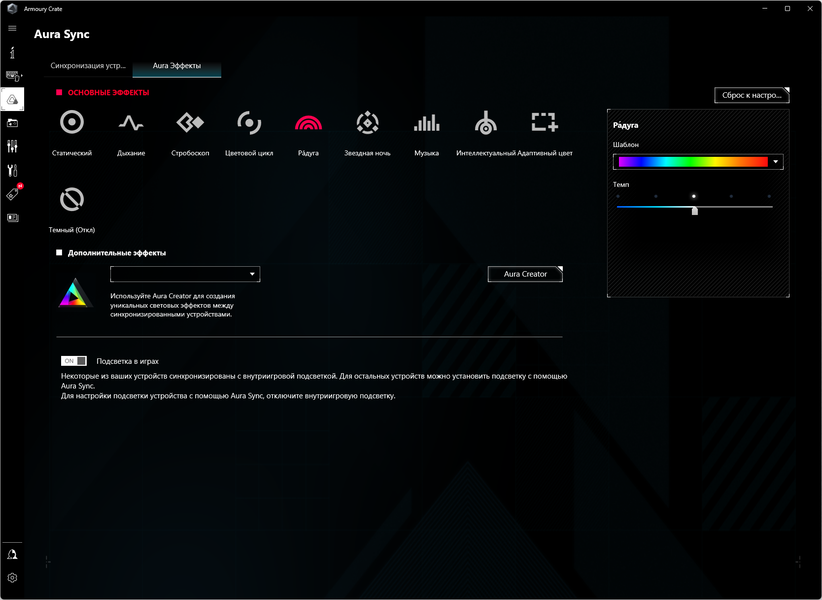
Task: Open the Devices keyboard icon in sidebar
Action: [13, 77]
